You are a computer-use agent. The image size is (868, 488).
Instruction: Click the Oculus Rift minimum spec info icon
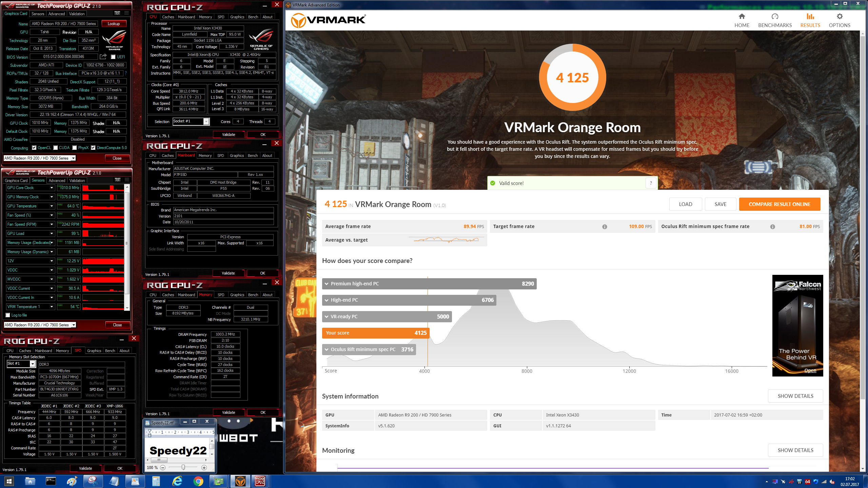772,227
